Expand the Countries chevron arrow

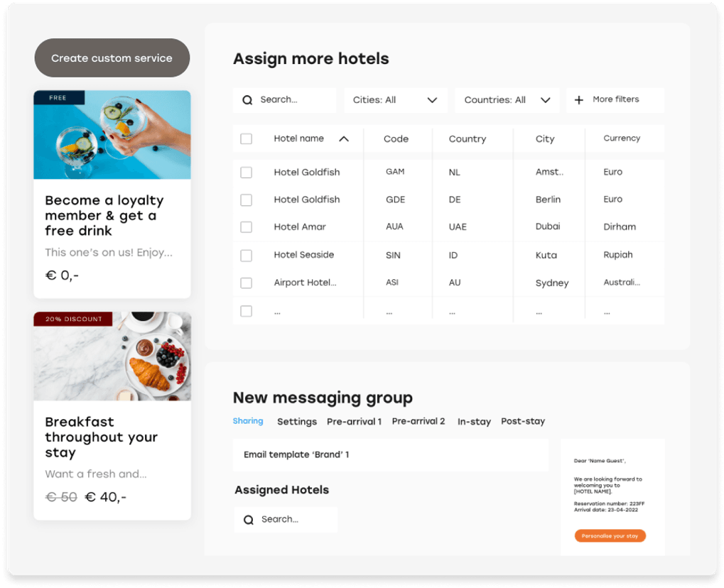coord(545,100)
